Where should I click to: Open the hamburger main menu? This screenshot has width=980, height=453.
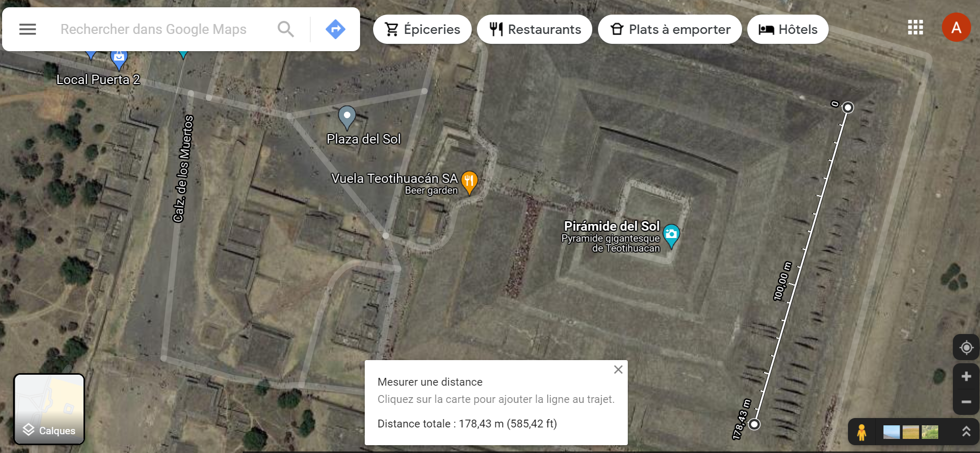28,29
